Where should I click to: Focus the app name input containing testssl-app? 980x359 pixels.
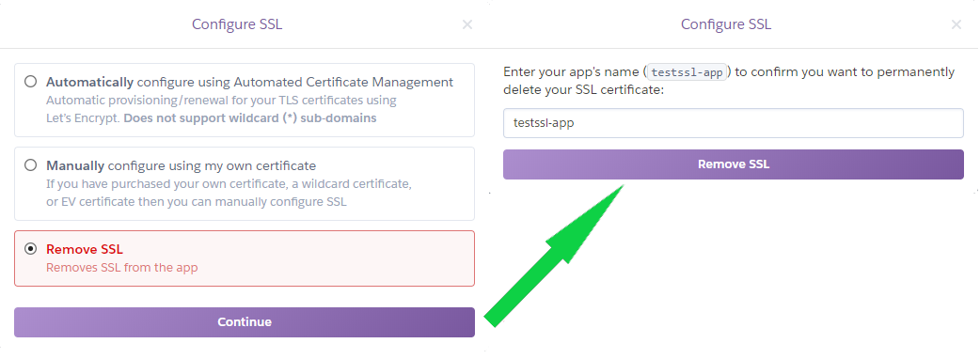click(x=734, y=123)
